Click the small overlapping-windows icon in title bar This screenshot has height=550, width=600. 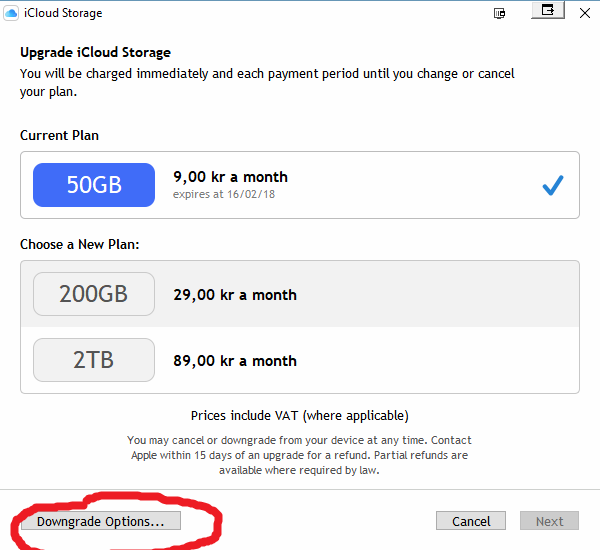click(x=500, y=13)
